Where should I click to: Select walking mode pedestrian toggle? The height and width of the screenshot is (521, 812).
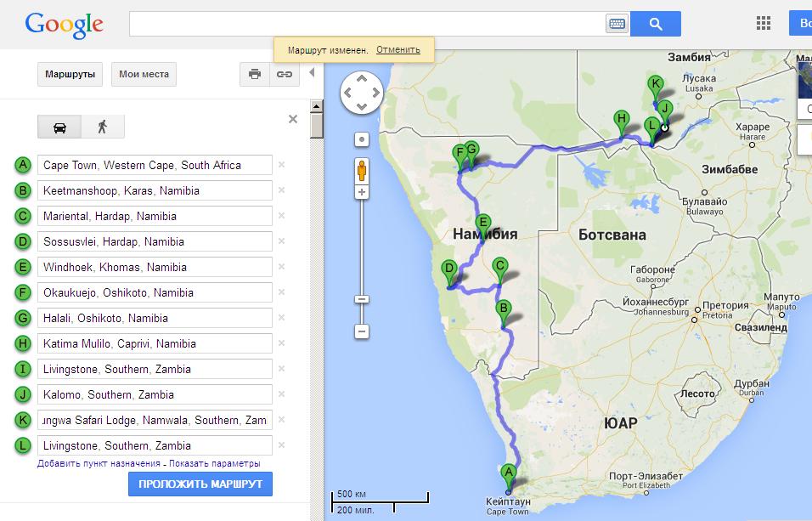tap(103, 127)
